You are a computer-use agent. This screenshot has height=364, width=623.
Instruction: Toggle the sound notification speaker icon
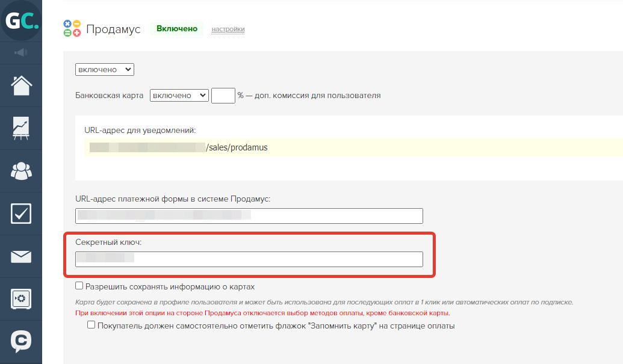[21, 52]
